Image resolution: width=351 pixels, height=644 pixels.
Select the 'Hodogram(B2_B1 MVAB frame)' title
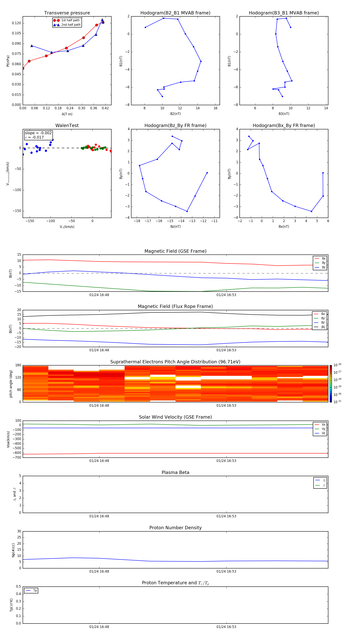pyautogui.click(x=175, y=13)
